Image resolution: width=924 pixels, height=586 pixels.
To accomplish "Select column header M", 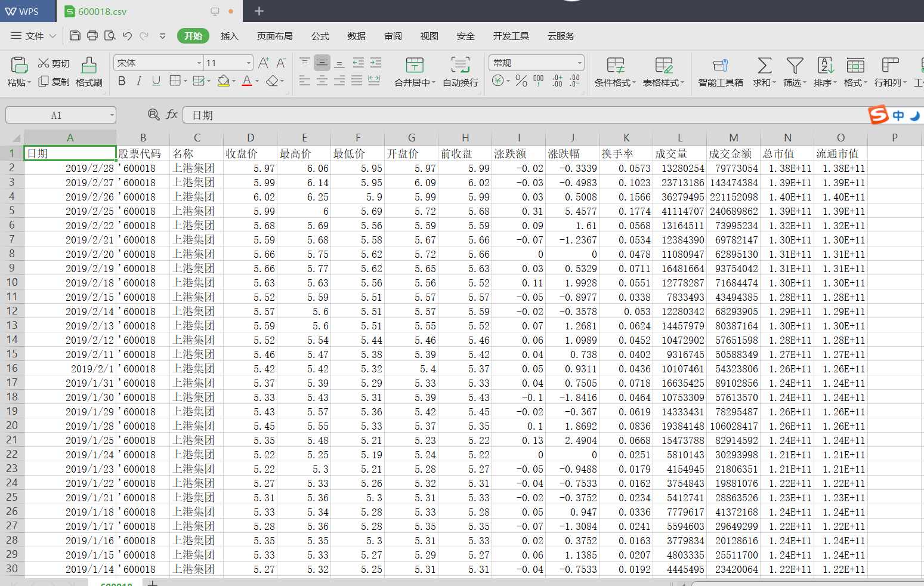I will point(734,137).
